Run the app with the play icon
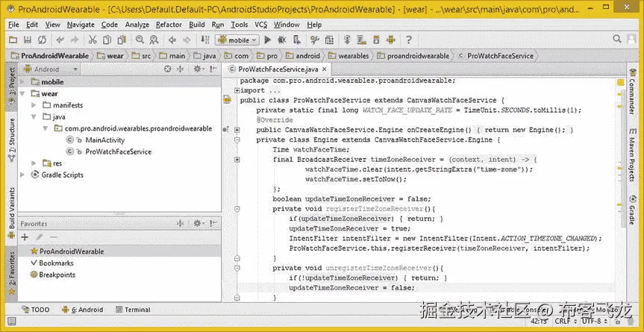Screen dimensions: 644x332 (x=267, y=40)
